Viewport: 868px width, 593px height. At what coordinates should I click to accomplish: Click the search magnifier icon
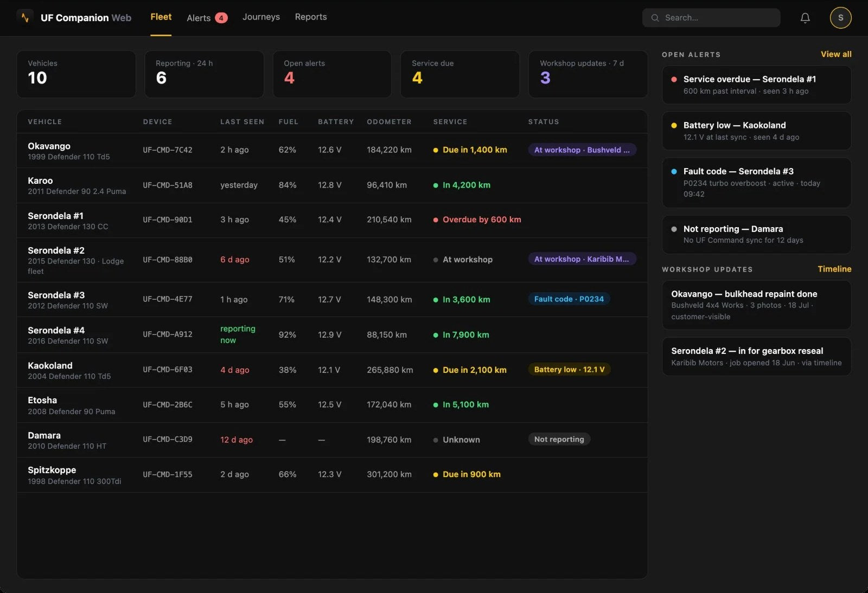[655, 18]
